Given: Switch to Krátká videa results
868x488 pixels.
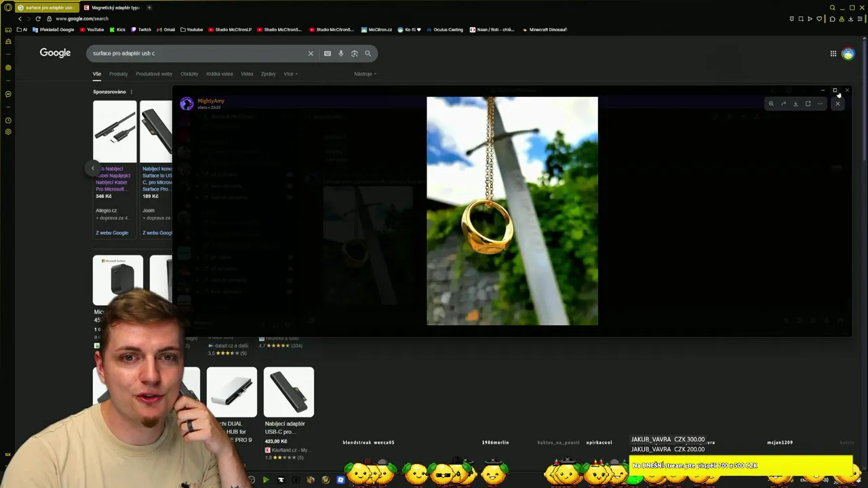Looking at the screenshot, I should pyautogui.click(x=220, y=74).
